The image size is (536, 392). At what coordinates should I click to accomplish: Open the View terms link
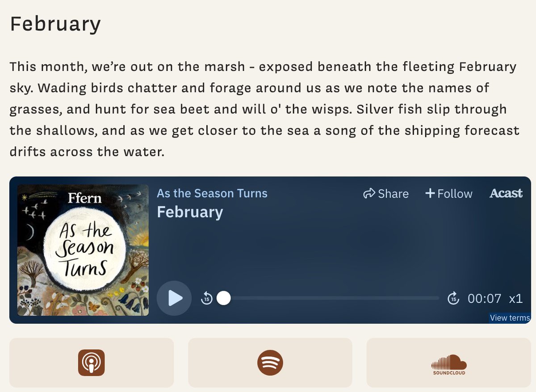click(x=510, y=318)
